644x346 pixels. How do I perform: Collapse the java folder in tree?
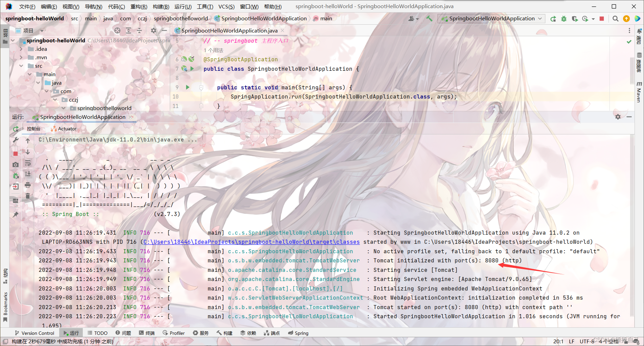point(38,83)
